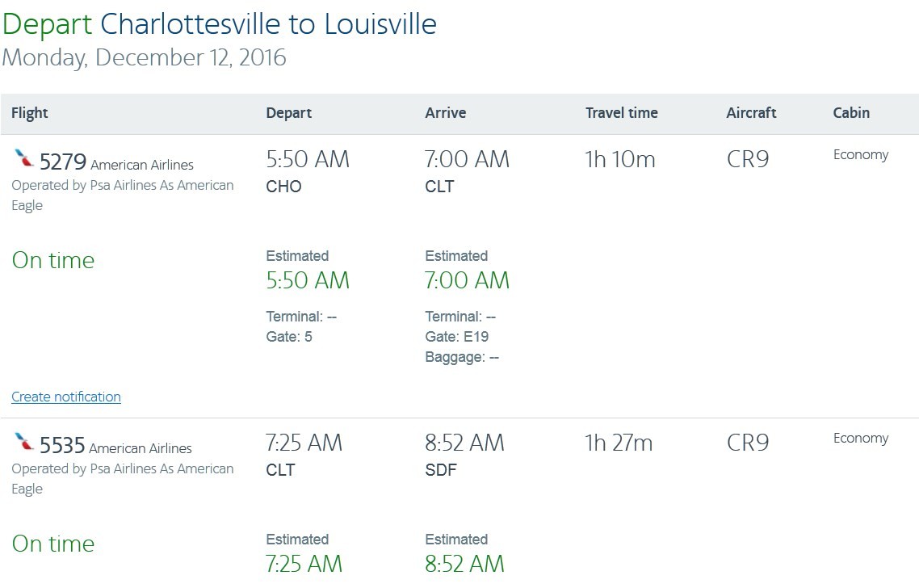Click the 1h 10m travel time
Image resolution: width=919 pixels, height=588 pixels.
coord(619,160)
